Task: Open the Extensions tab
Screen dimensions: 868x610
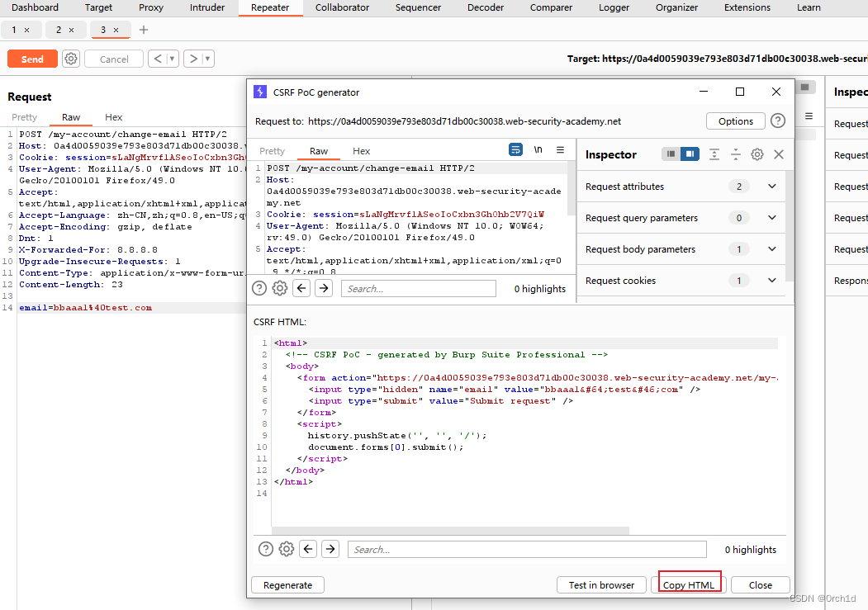Action: point(747,7)
